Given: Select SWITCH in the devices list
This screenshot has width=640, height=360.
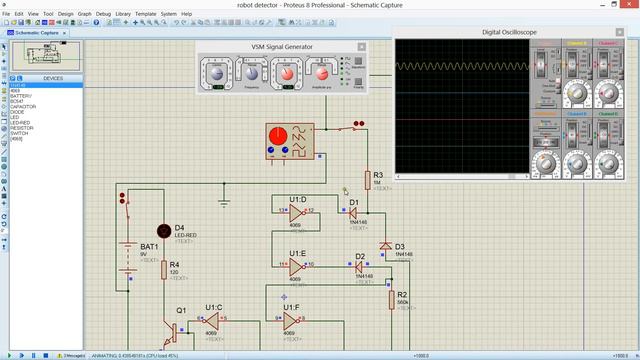Looking at the screenshot, I should coord(46,133).
